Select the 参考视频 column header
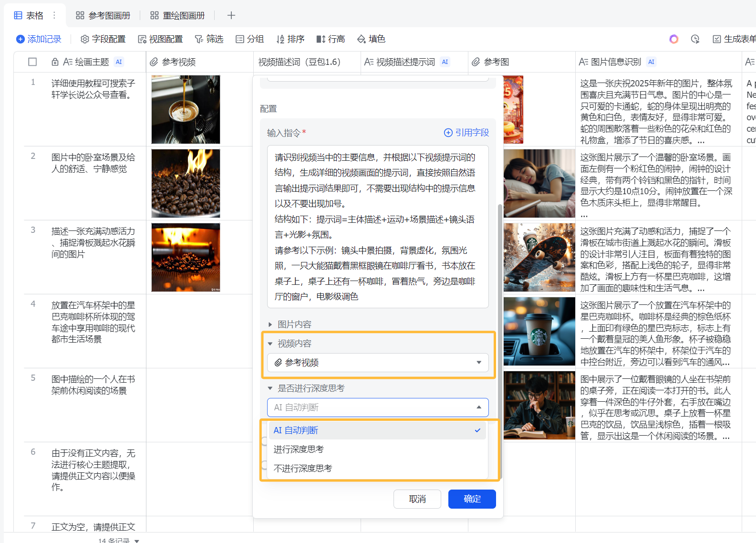This screenshot has height=543, width=756. point(199,62)
